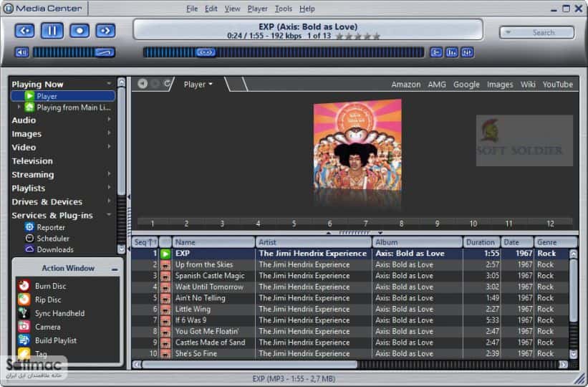Open the search options dropdown arrow
588x387 pixels.
coord(508,32)
